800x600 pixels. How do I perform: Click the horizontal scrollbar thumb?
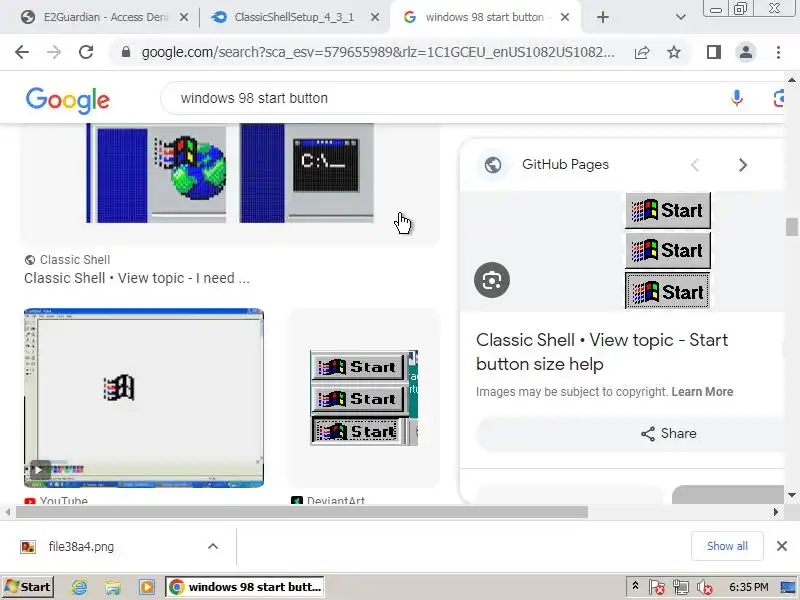point(302,512)
